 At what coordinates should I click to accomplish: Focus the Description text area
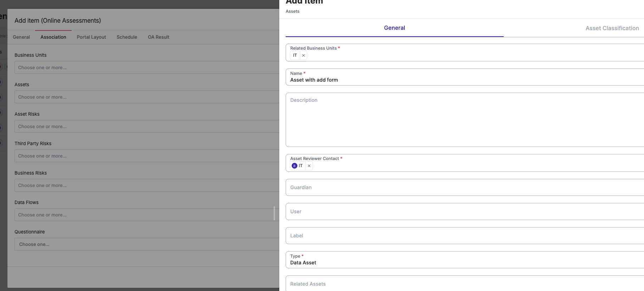(x=461, y=120)
